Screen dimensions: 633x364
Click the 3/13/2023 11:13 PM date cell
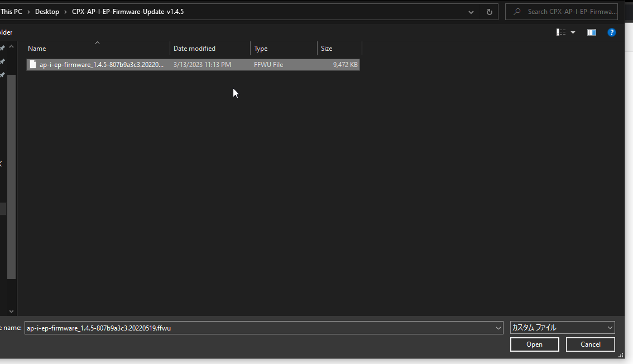pyautogui.click(x=202, y=65)
